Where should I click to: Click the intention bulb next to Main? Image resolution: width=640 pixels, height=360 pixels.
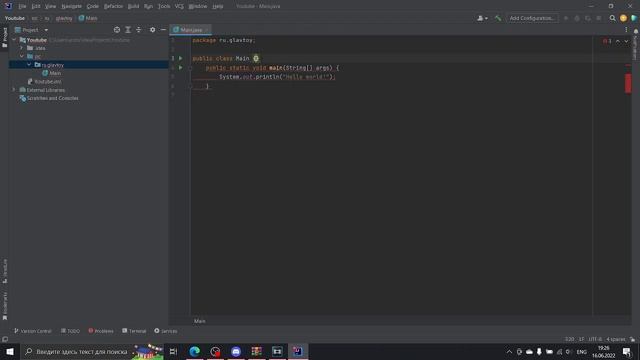256,58
